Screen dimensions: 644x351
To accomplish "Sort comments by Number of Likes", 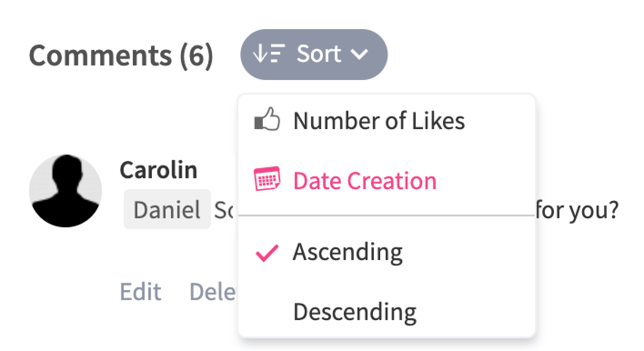I will (379, 120).
